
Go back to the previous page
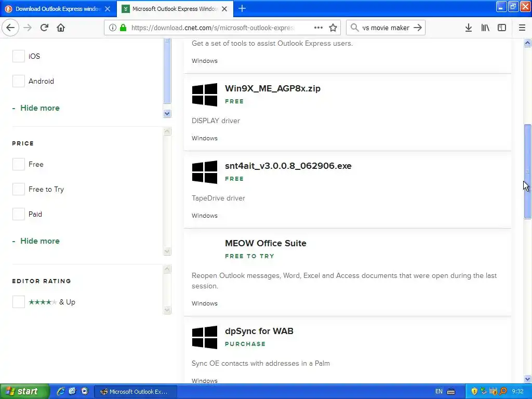10,28
